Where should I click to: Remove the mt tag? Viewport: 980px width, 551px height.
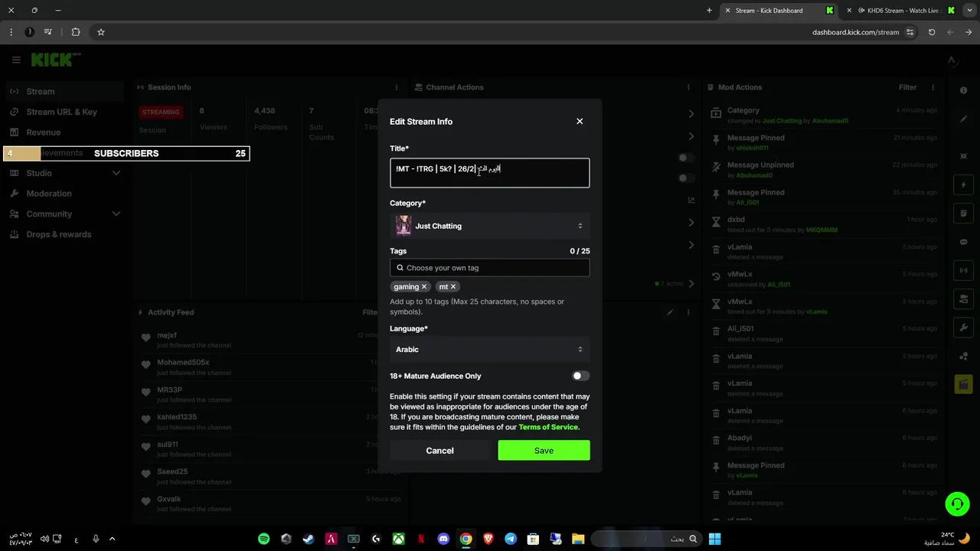coord(453,287)
